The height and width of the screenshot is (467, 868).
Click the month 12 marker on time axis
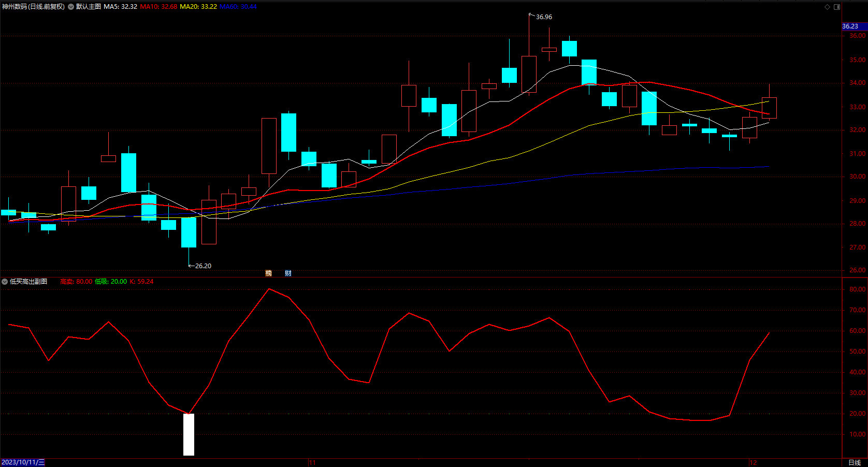(753, 462)
